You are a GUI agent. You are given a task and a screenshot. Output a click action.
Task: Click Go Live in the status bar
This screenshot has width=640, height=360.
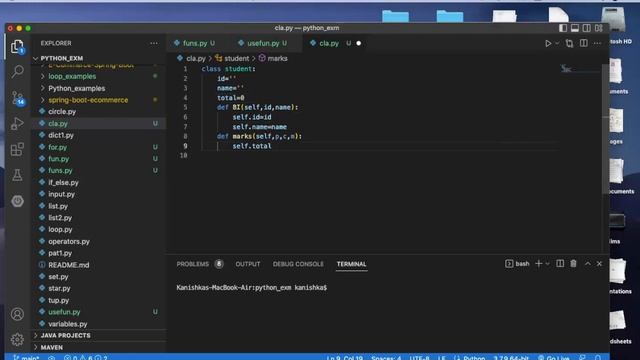554,358
